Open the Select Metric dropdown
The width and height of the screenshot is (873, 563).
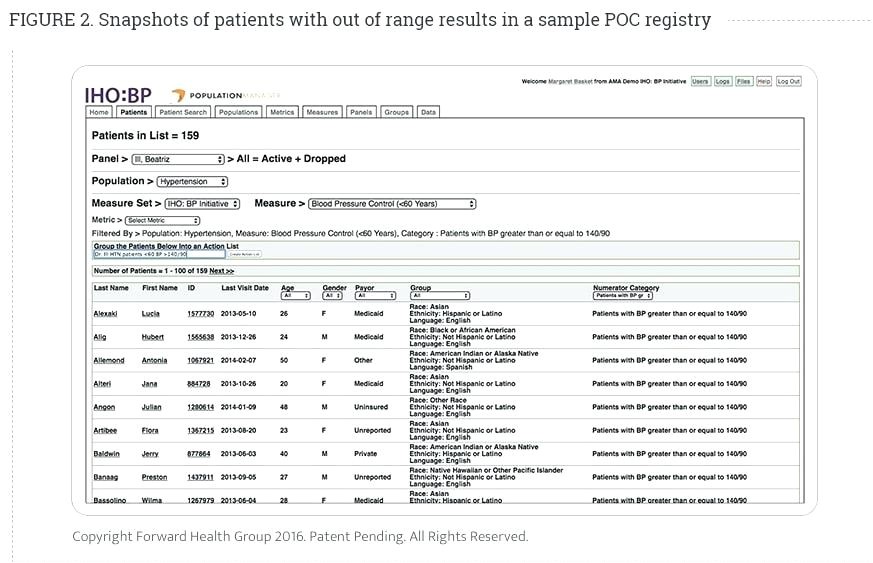click(x=162, y=220)
